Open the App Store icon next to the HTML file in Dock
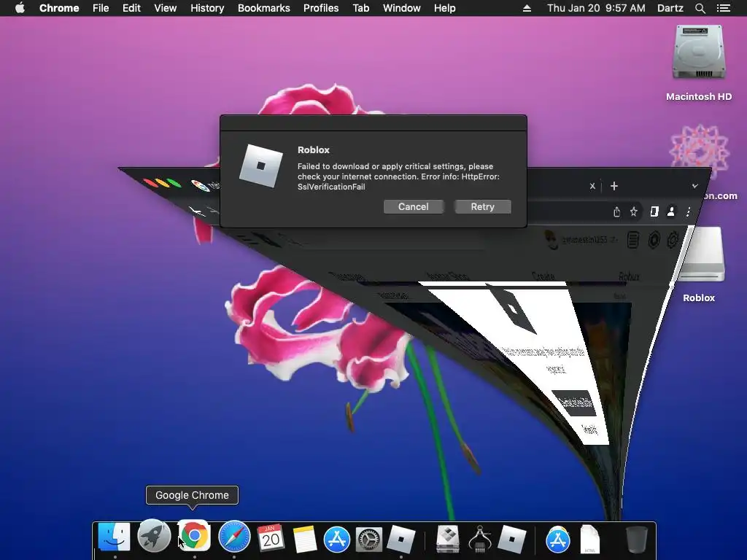The height and width of the screenshot is (560, 747). [558, 540]
